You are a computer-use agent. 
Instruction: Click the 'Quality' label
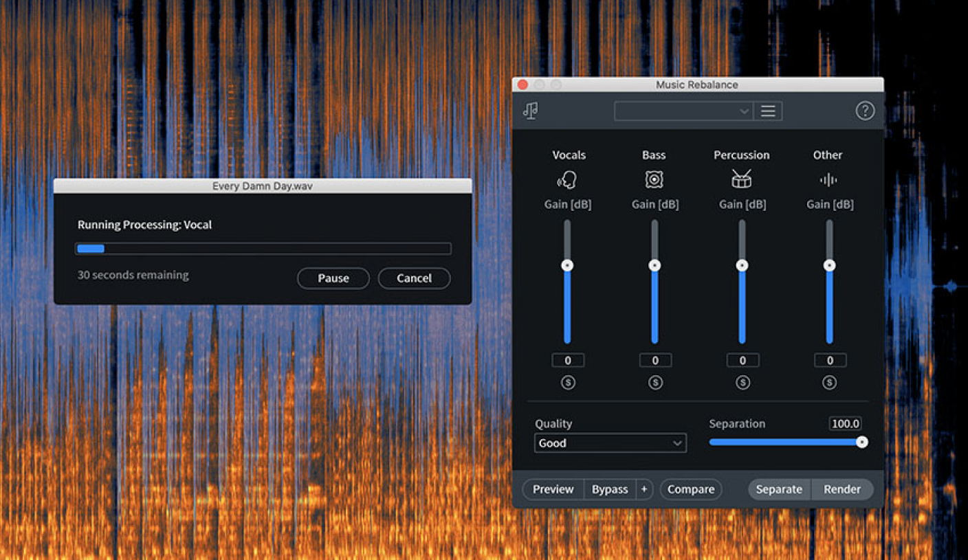(553, 424)
